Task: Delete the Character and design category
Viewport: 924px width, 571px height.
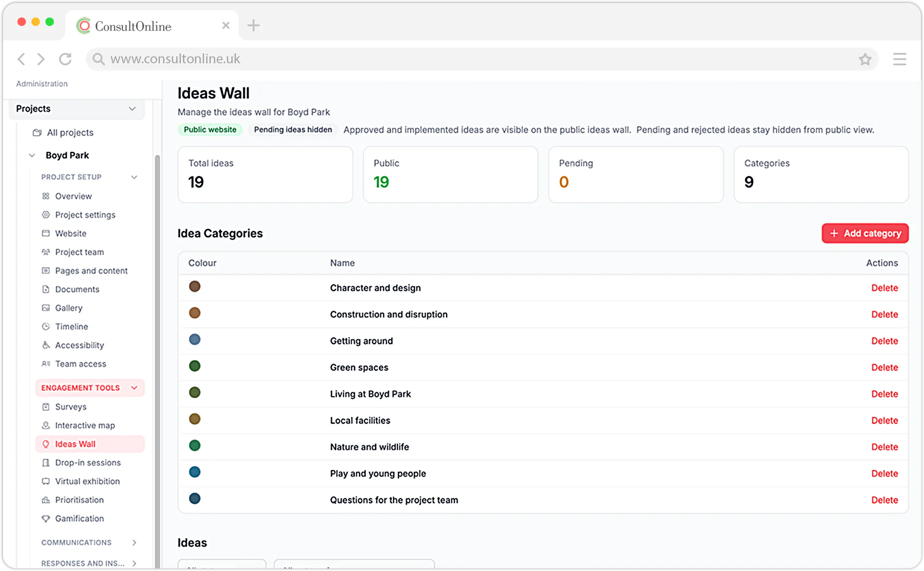Action: pyautogui.click(x=885, y=288)
